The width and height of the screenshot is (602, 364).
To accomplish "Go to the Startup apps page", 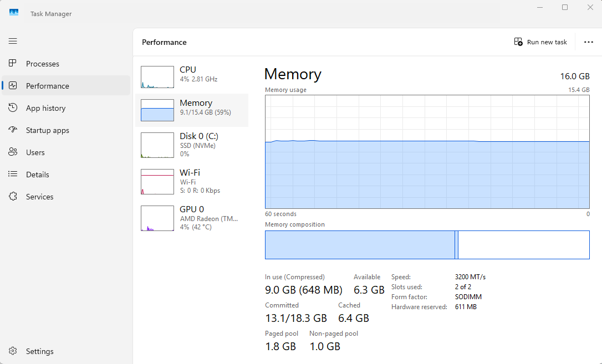I will [x=47, y=130].
